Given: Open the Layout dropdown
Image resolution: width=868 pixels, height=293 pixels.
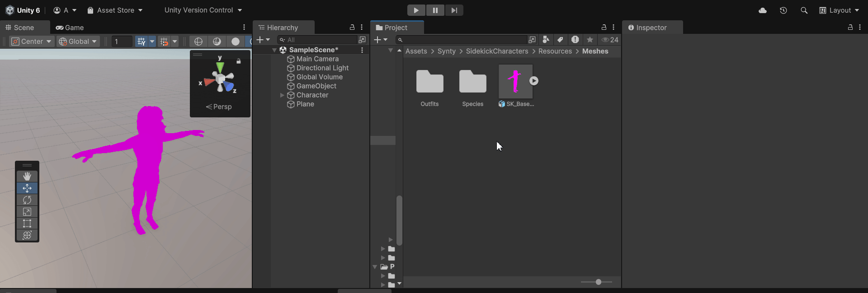Looking at the screenshot, I should click(839, 10).
